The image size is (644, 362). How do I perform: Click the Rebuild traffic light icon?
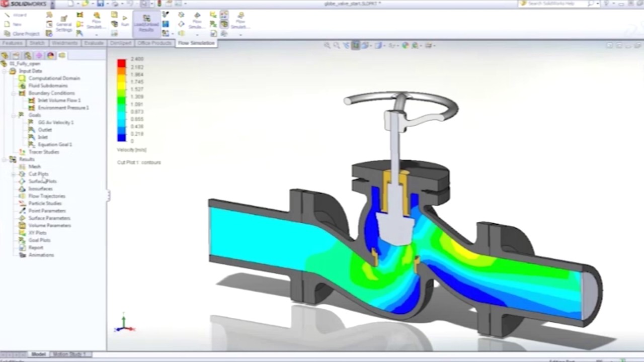159,4
